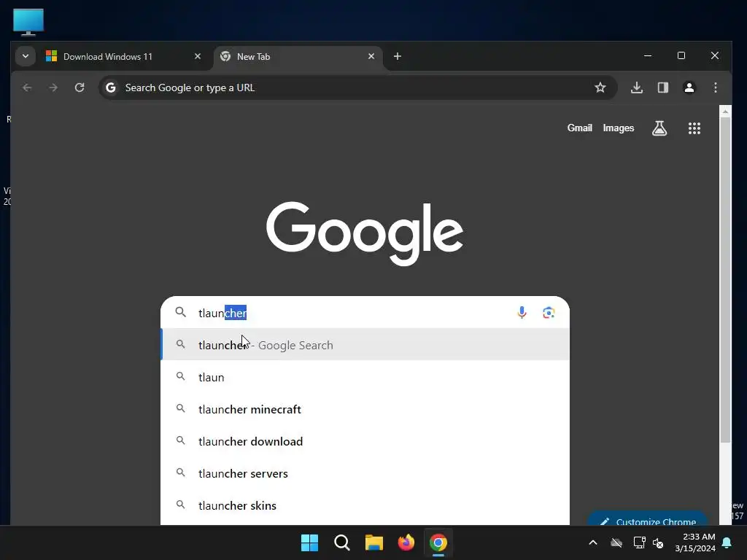The image size is (747, 560).
Task: Open the tab search dropdown arrow
Action: point(26,56)
